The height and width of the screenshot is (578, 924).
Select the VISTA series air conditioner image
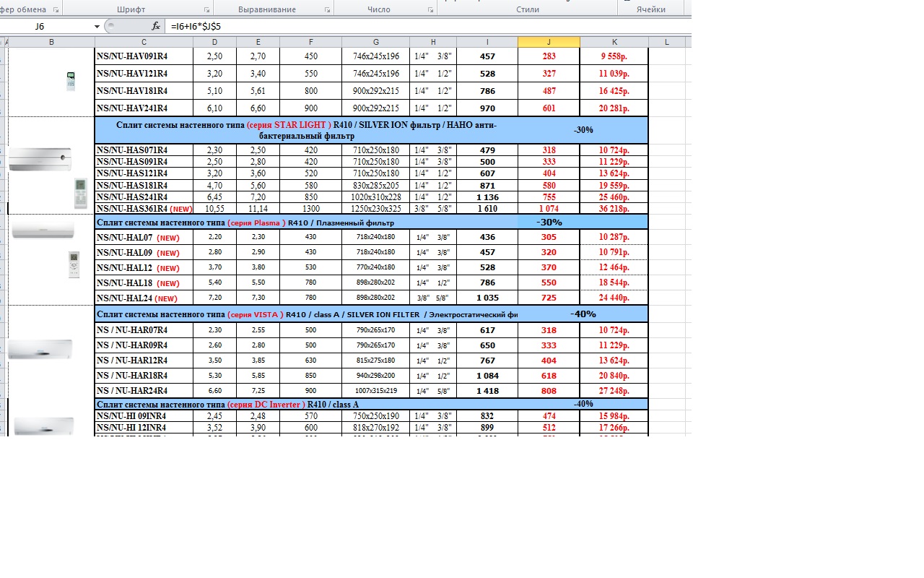click(40, 350)
